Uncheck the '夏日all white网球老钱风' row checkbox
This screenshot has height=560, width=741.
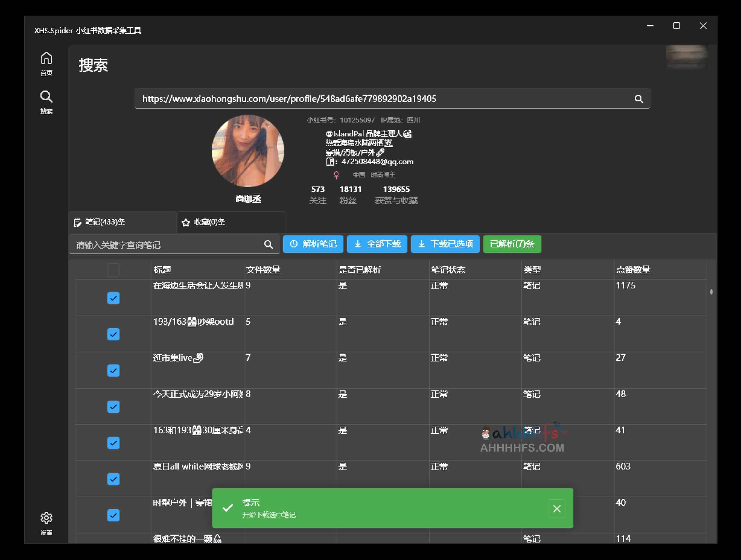coord(113,479)
